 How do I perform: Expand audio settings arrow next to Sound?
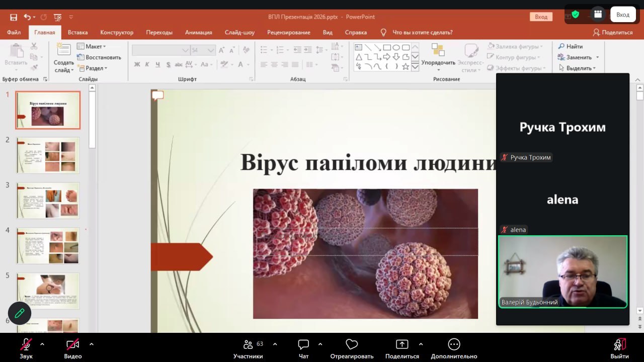tap(42, 344)
